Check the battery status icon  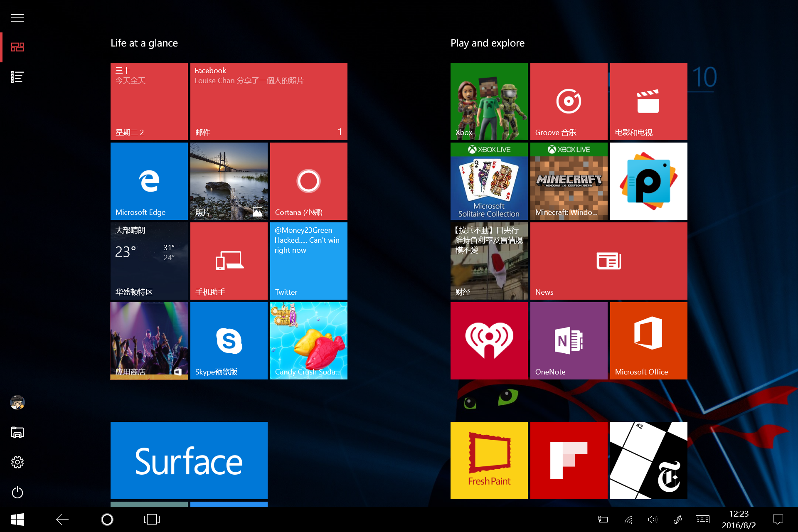[603, 520]
